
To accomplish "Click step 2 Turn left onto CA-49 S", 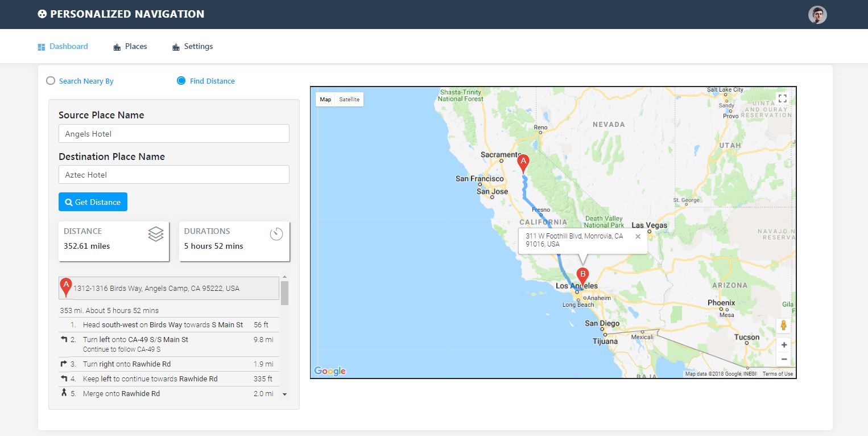I will click(x=169, y=344).
